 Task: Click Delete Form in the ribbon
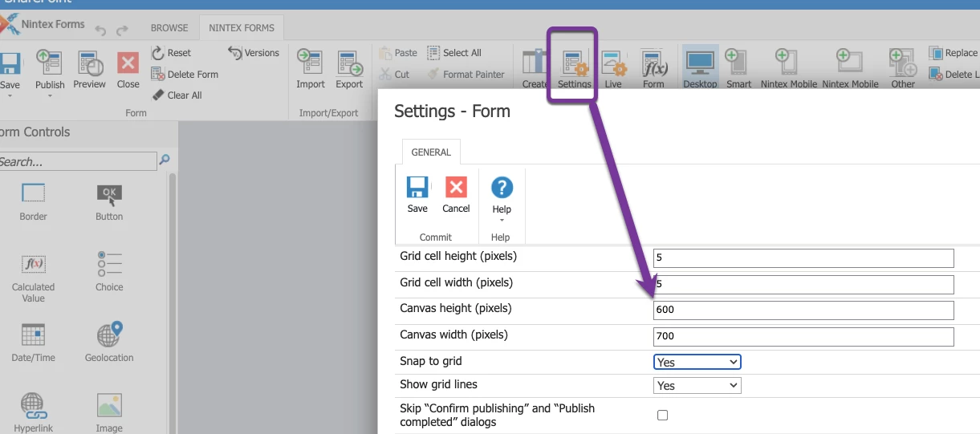click(x=185, y=75)
